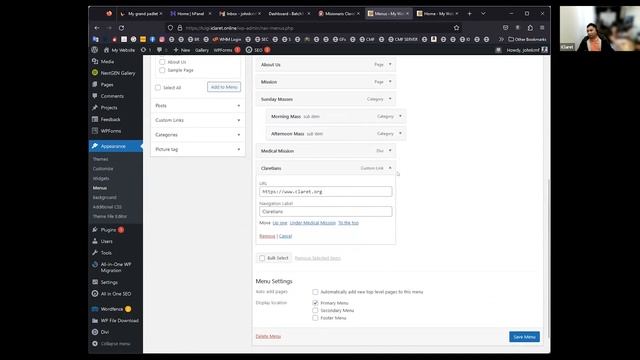This screenshot has height=360, width=640.
Task: Check the Footer Menu location
Action: (x=315, y=318)
